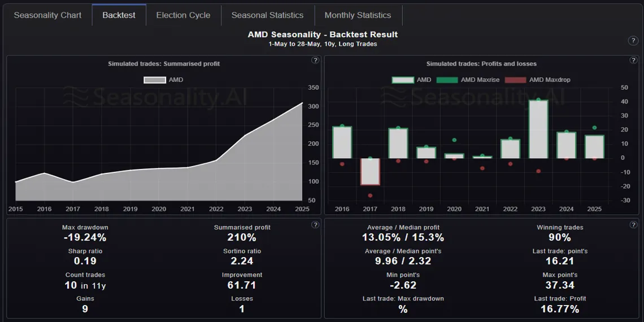Click the Sharp ratio value 0.19

tap(85, 261)
